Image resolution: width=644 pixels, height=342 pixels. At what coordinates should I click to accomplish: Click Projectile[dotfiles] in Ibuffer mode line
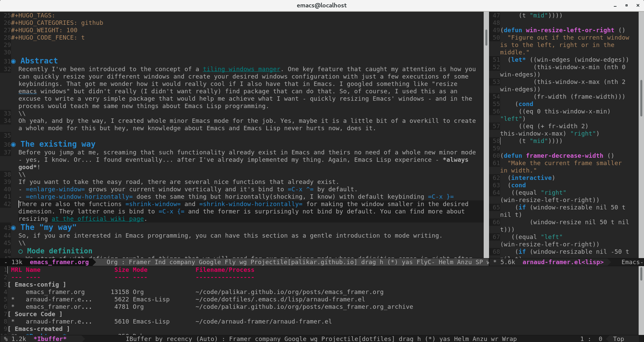click(x=358, y=339)
